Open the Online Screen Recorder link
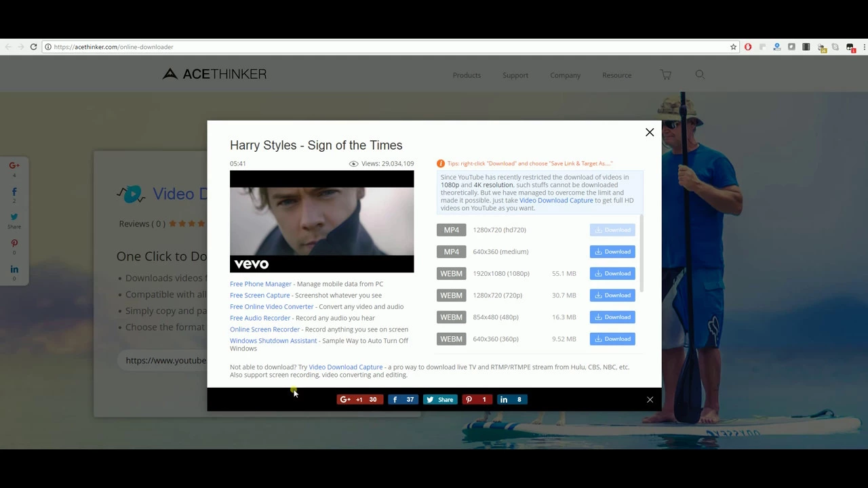This screenshot has height=488, width=868. pyautogui.click(x=264, y=329)
